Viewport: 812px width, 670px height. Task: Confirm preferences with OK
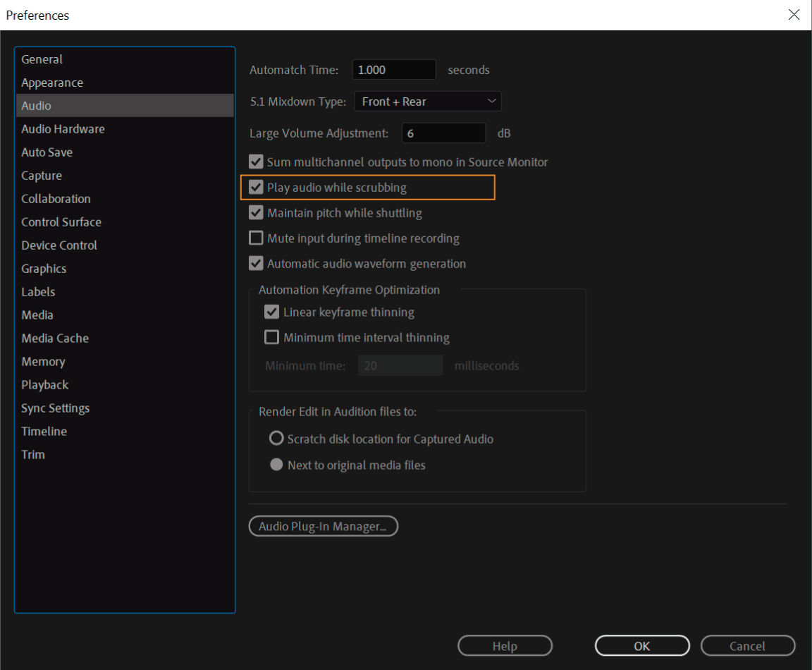pyautogui.click(x=642, y=645)
